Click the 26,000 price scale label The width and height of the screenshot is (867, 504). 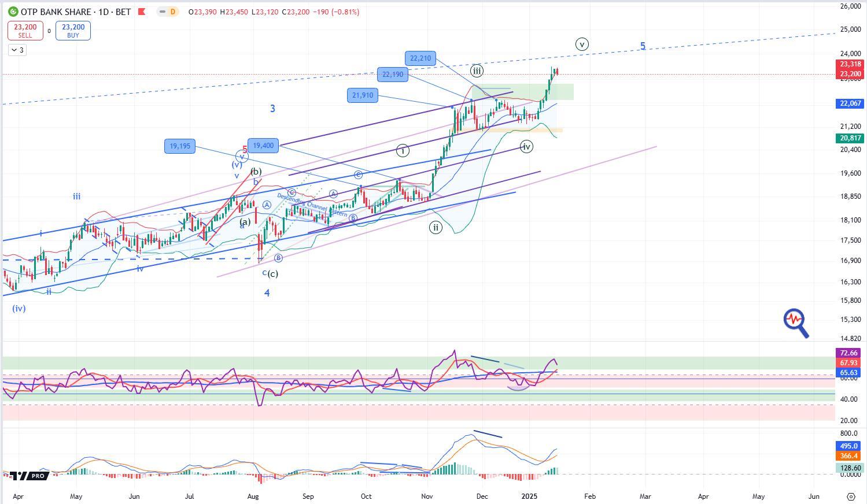coord(850,6)
